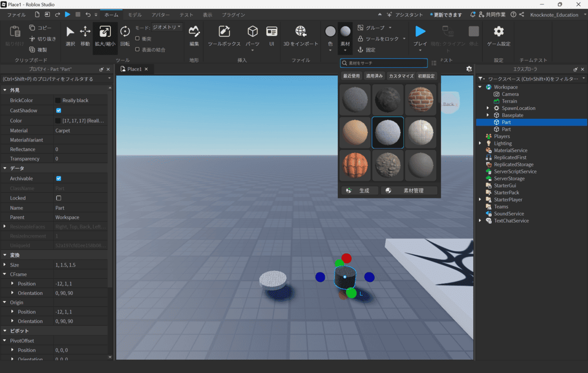Viewport: 588px width, 373px height.
Task: Click the properties filter field
Action: pos(55,79)
